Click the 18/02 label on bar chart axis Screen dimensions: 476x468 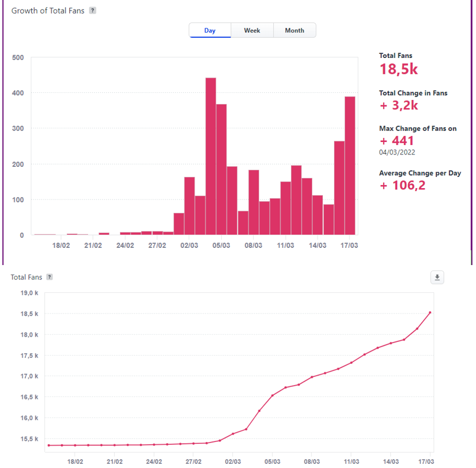pyautogui.click(x=61, y=246)
